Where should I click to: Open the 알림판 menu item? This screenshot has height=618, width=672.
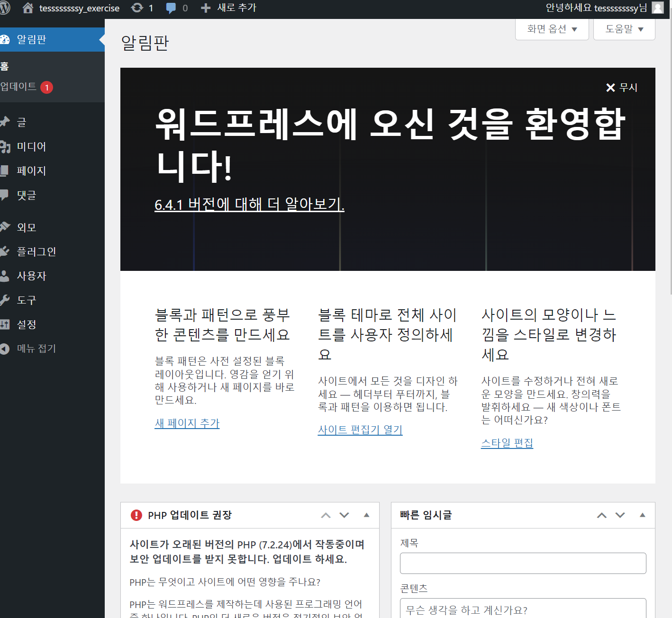click(52, 40)
